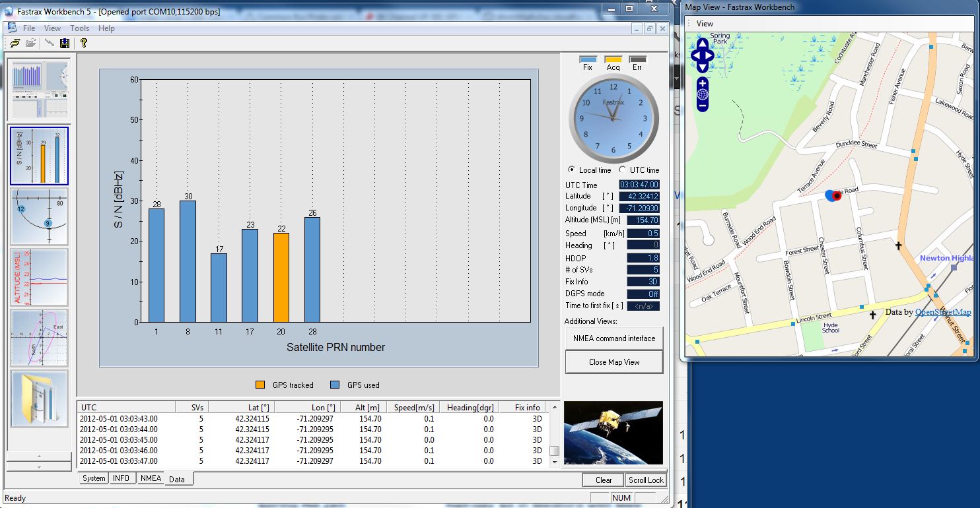Click the open port connection toolbar icon
Screen dimensions: 980x508
pos(15,44)
